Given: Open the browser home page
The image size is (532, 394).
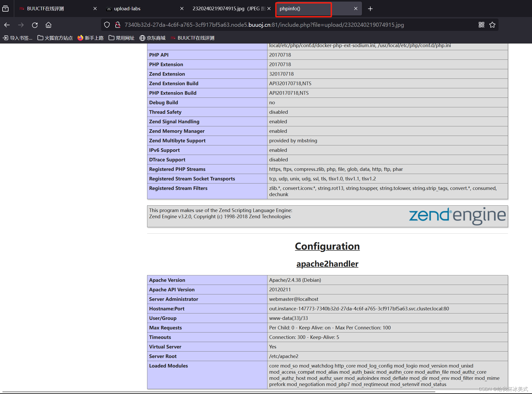Looking at the screenshot, I should click(x=48, y=25).
